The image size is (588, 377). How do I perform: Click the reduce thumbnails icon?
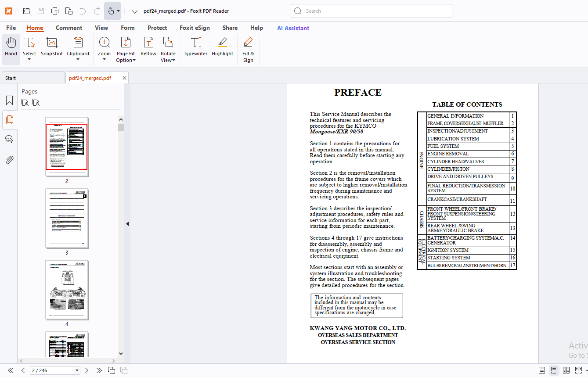[36, 103]
